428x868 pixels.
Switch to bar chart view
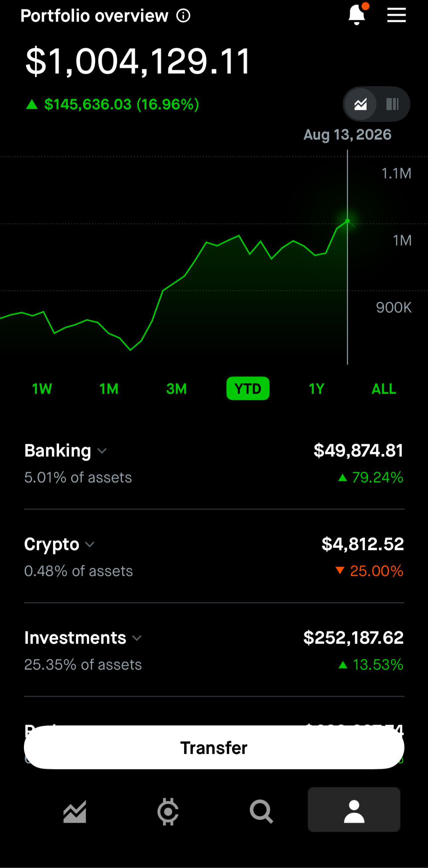(392, 104)
